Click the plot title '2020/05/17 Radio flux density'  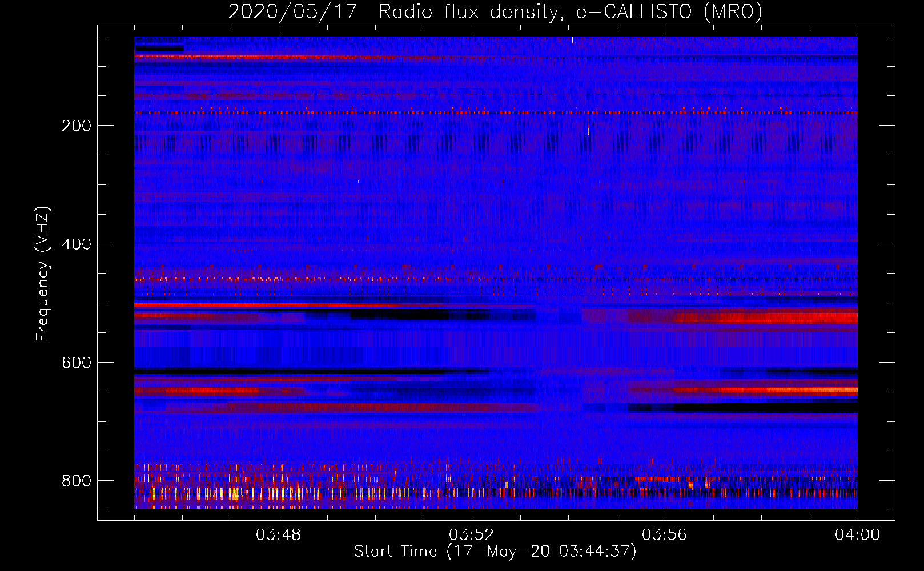pyautogui.click(x=496, y=12)
